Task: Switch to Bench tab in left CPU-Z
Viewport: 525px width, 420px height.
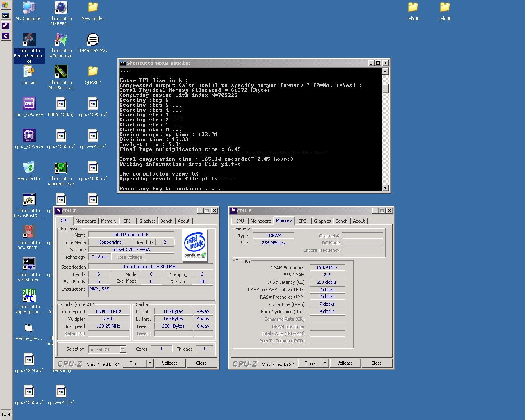Action: click(166, 221)
